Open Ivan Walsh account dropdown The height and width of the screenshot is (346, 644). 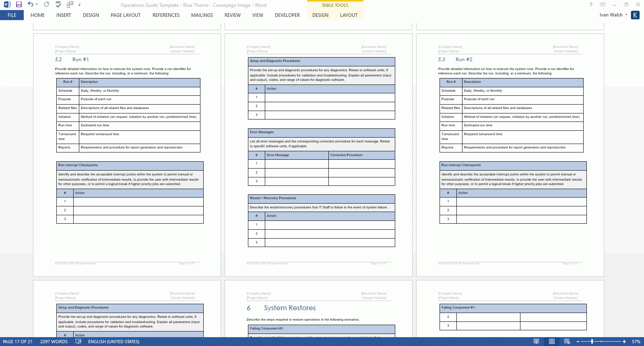(x=626, y=15)
